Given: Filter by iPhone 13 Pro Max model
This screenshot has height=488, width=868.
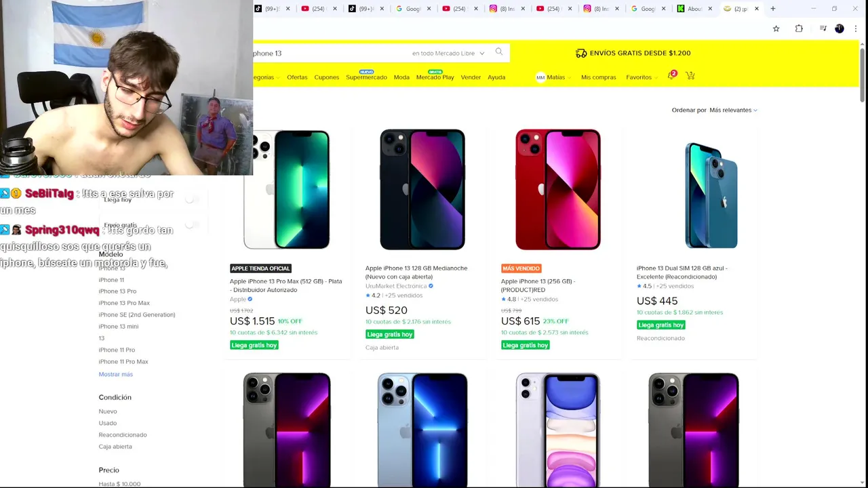Looking at the screenshot, I should coord(124,303).
